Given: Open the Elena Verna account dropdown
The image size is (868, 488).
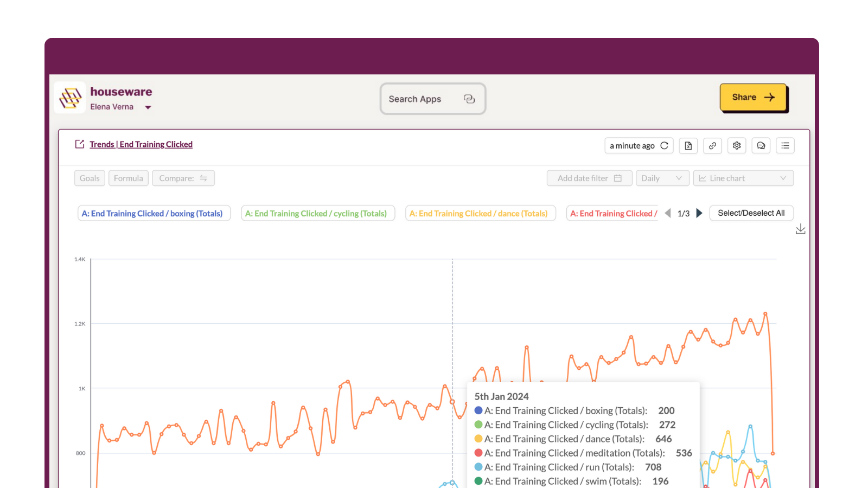Looking at the screenshot, I should (120, 107).
